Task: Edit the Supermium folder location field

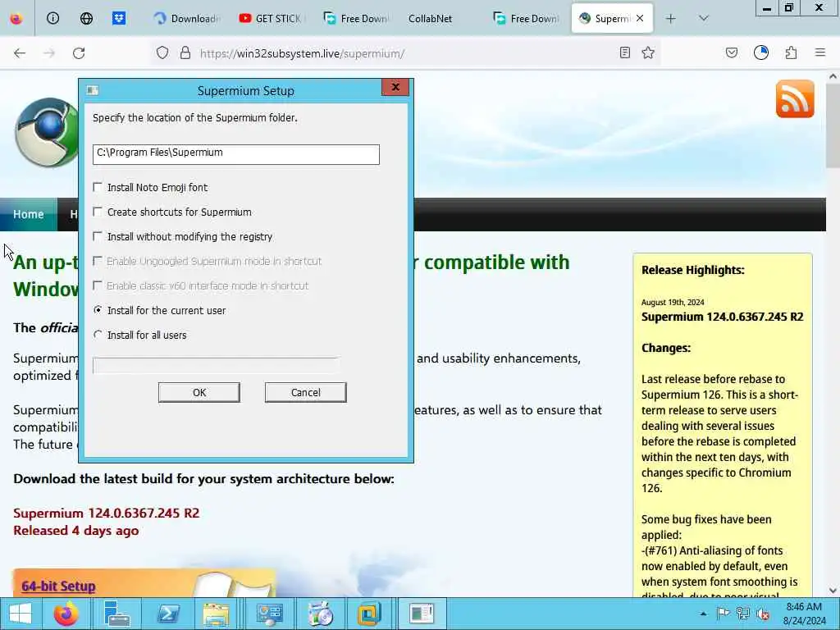Action: click(235, 154)
